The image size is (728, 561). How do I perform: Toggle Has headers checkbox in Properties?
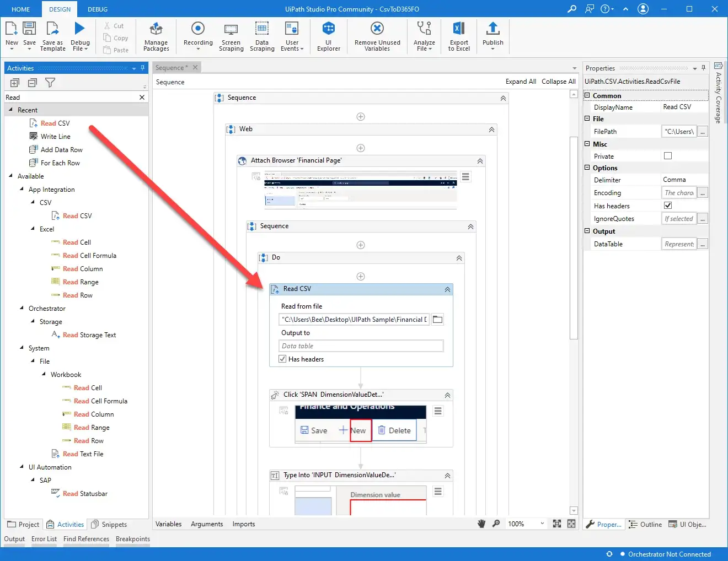coord(668,206)
